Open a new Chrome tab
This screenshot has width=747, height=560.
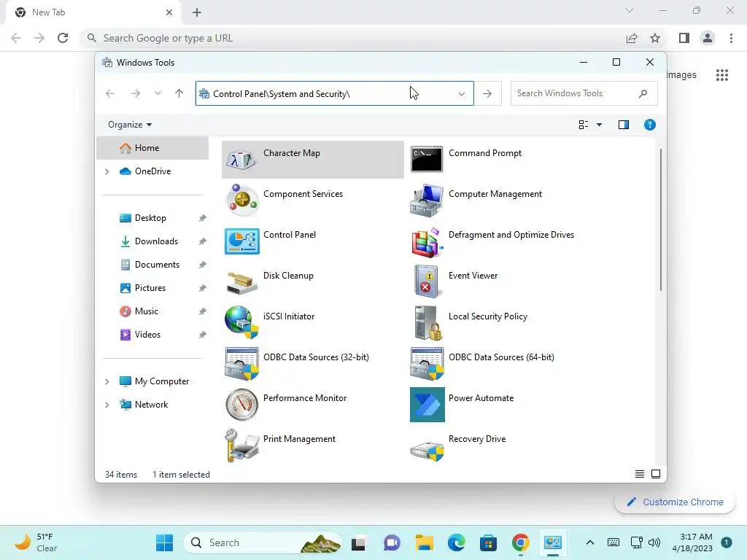coord(197,12)
